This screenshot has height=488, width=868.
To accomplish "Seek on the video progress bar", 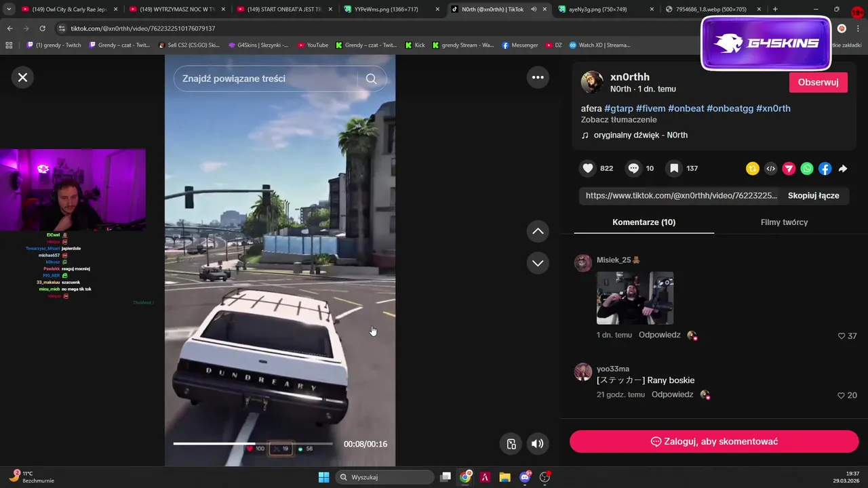I will [253, 444].
